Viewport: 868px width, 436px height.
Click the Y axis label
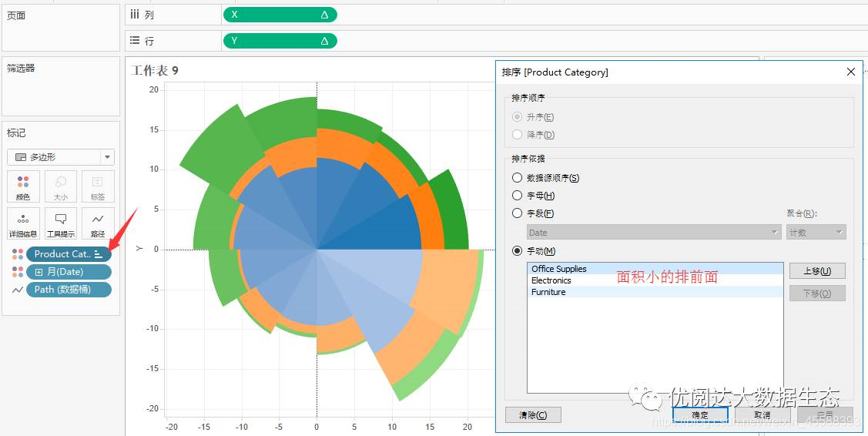(x=139, y=250)
